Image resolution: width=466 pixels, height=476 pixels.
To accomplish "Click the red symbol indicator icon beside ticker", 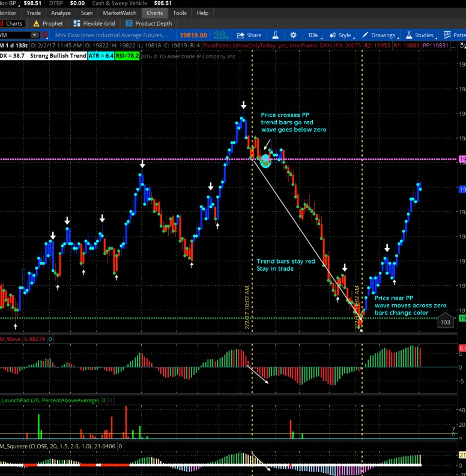I will coord(44,35).
